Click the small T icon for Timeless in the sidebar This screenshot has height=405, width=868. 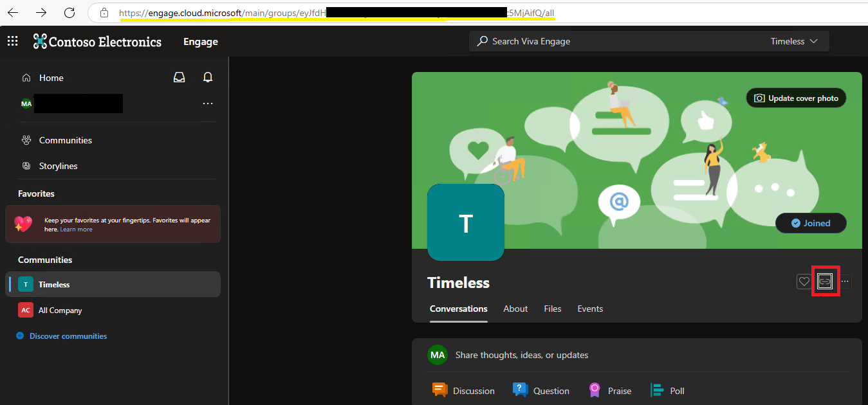(26, 284)
